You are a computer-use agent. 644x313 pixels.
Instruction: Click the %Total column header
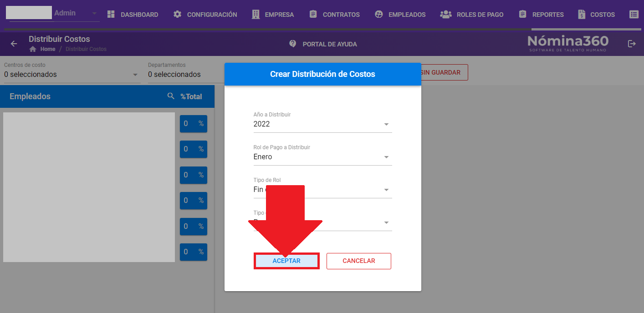pos(191,96)
